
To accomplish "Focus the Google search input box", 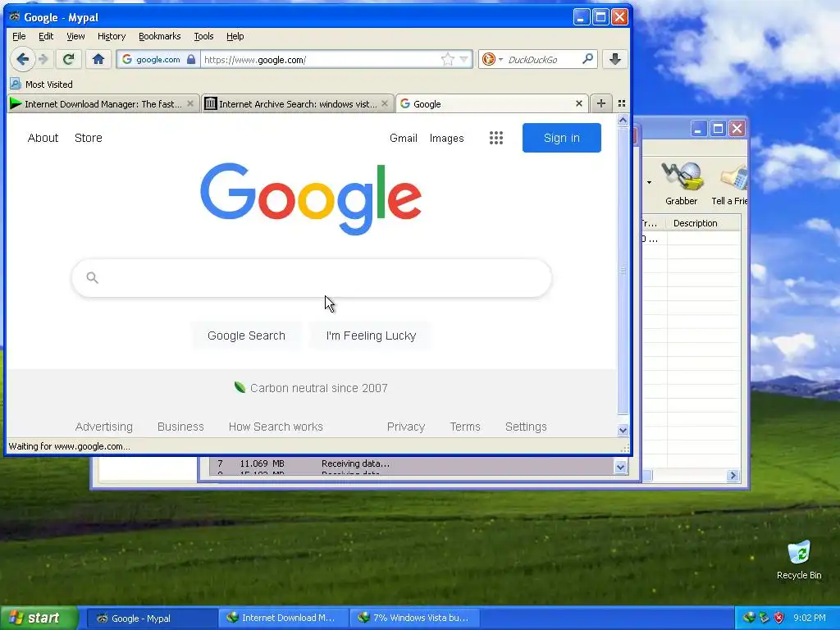I will (312, 278).
